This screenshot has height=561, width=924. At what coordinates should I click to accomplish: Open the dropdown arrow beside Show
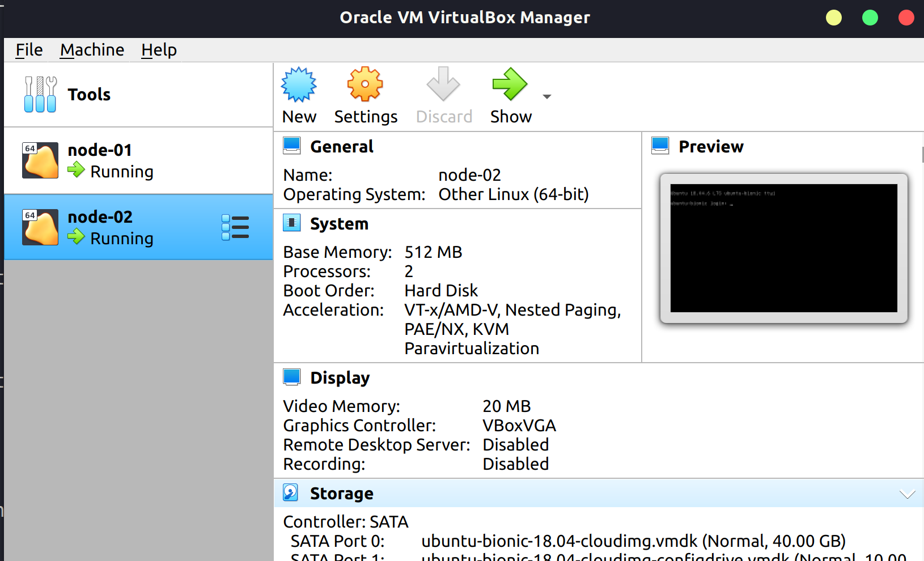pos(546,97)
